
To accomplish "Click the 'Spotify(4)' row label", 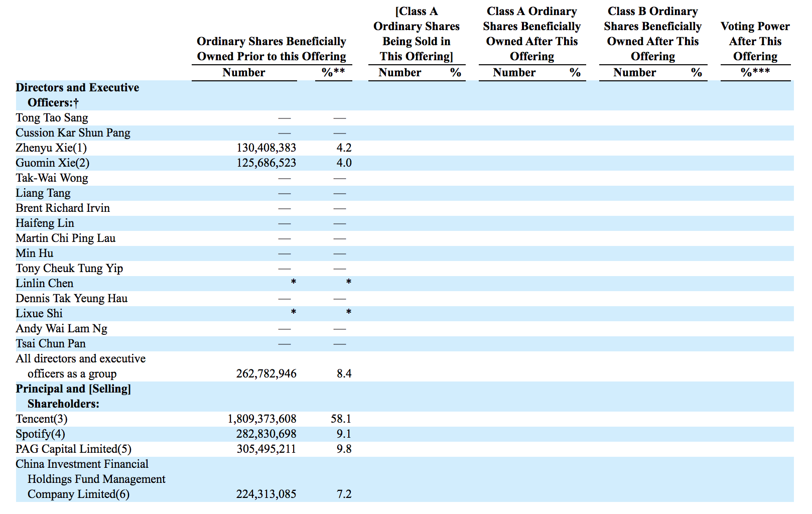I will [x=41, y=434].
